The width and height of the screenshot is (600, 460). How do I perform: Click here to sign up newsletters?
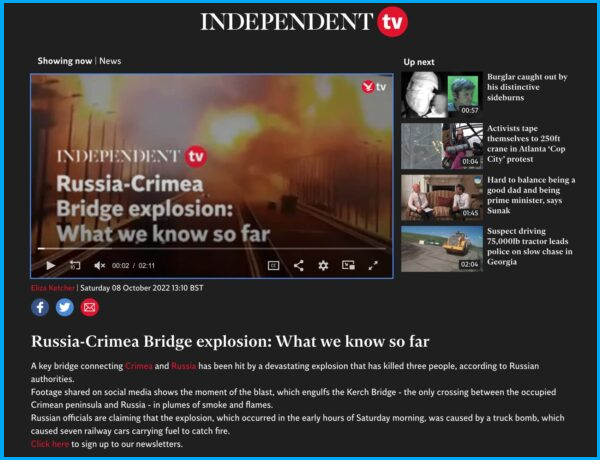click(50, 444)
